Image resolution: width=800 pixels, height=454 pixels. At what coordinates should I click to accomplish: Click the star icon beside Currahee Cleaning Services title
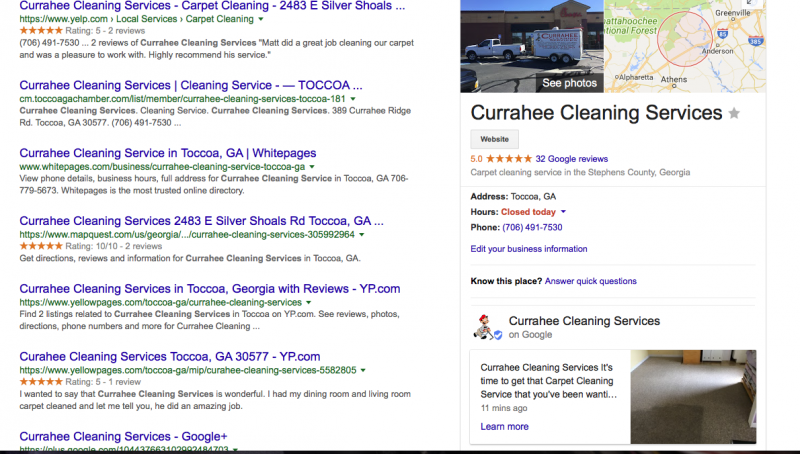point(734,113)
